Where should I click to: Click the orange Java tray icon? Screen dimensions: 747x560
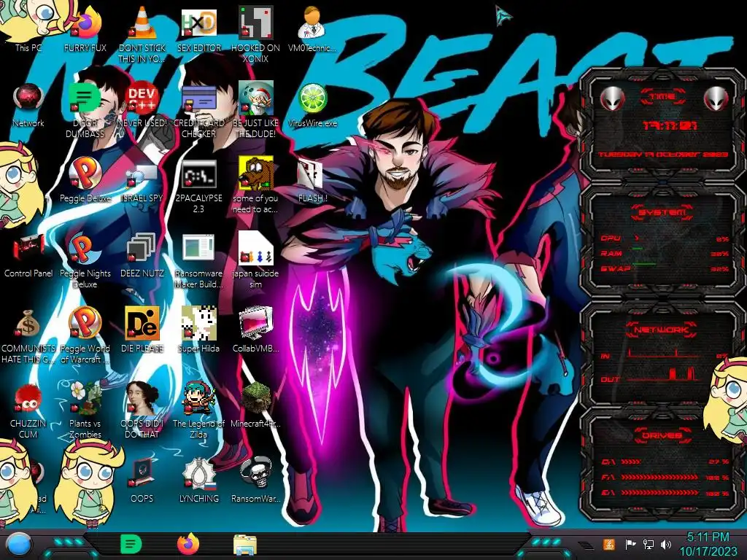click(x=608, y=544)
